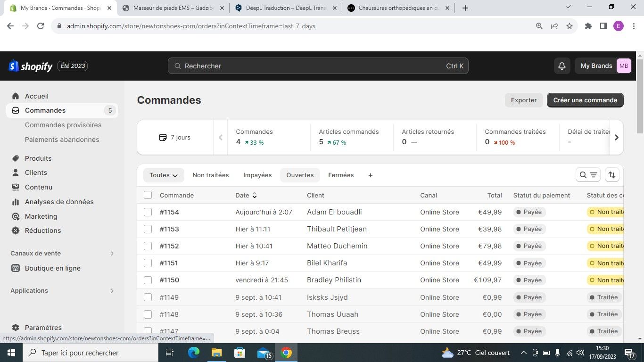Viewport: 644px width, 362px height.
Task: Expand the Applications section chevron
Action: tap(112, 291)
